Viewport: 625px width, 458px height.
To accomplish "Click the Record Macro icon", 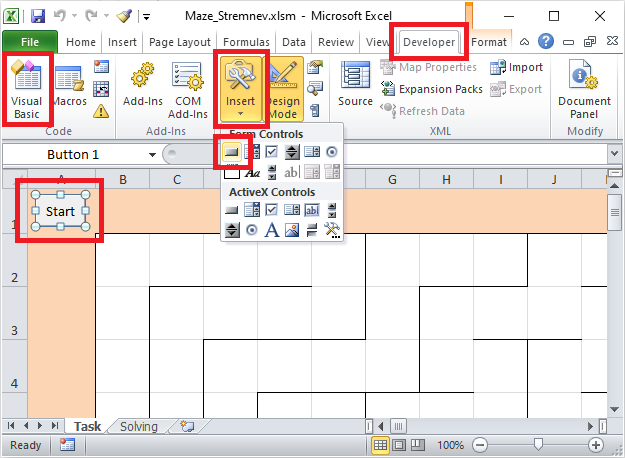I will point(101,67).
